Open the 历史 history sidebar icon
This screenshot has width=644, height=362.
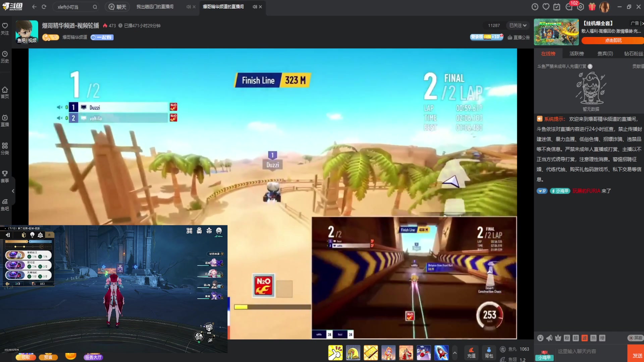pos(5,57)
